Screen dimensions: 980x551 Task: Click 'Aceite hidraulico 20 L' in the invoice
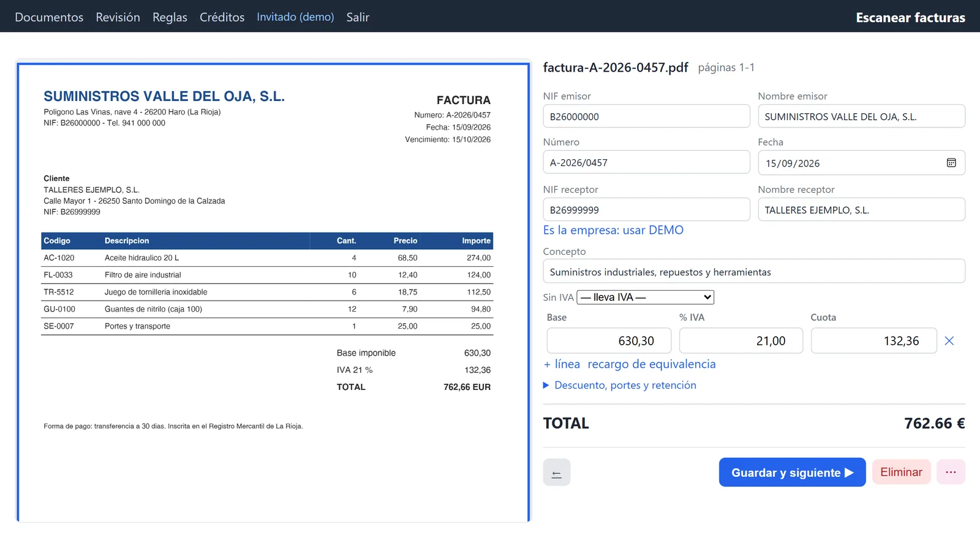[x=141, y=258]
